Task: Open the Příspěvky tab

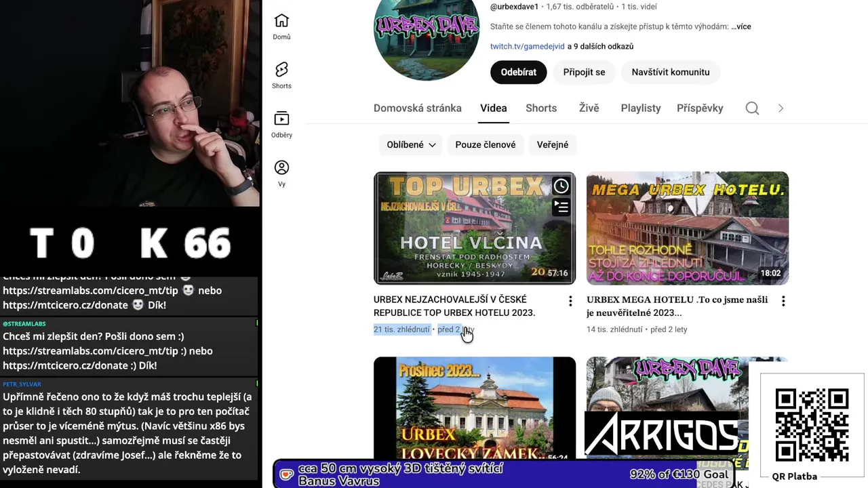Action: [700, 108]
